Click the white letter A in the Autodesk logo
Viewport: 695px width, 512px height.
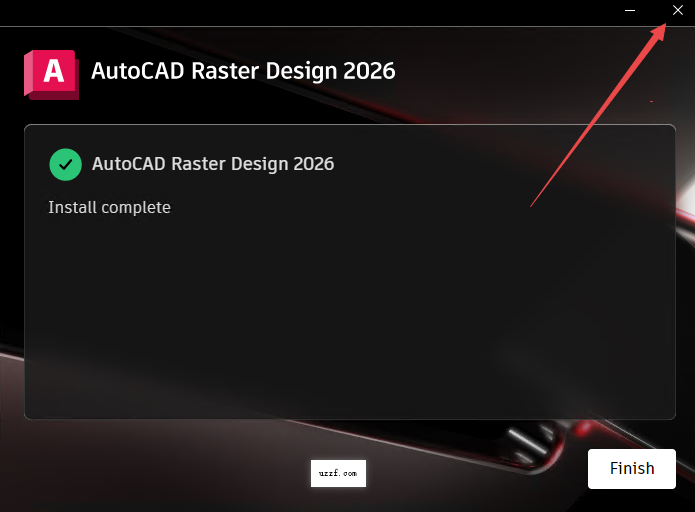[x=53, y=72]
